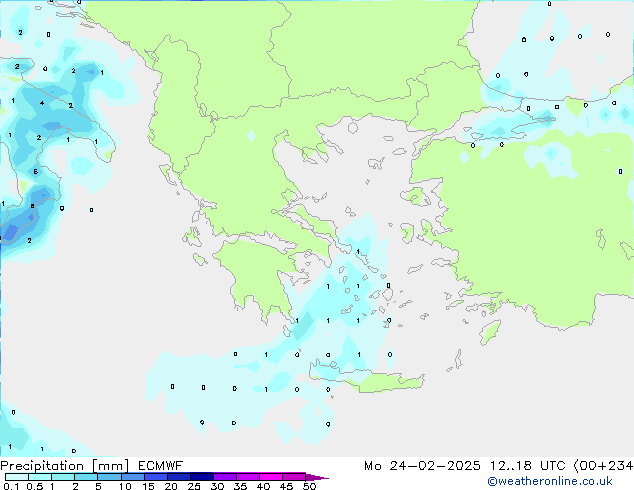Click the '0.1' legend scale label
Viewport: 634px width, 490px height.
pos(11,486)
